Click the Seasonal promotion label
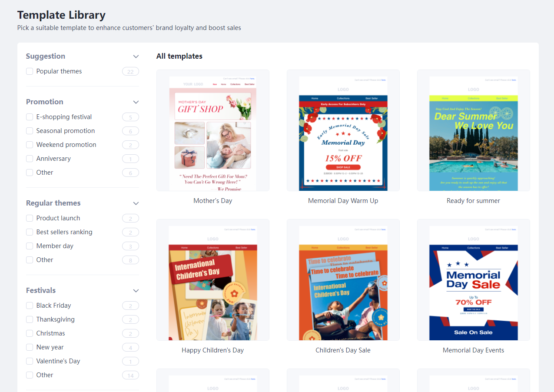Viewport: 554px width, 392px height. tap(66, 131)
